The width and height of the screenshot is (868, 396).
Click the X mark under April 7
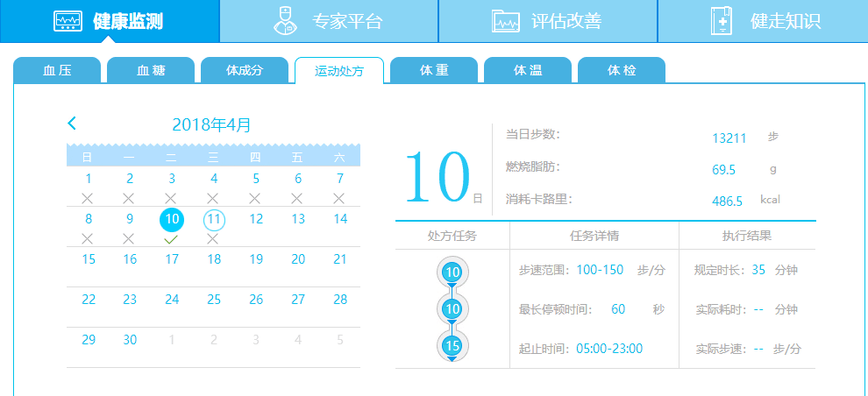tap(339, 198)
